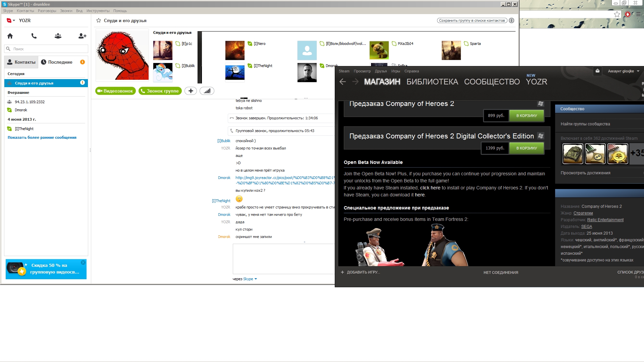Open the Аккаунт gloxjke dropdown

coord(624,71)
